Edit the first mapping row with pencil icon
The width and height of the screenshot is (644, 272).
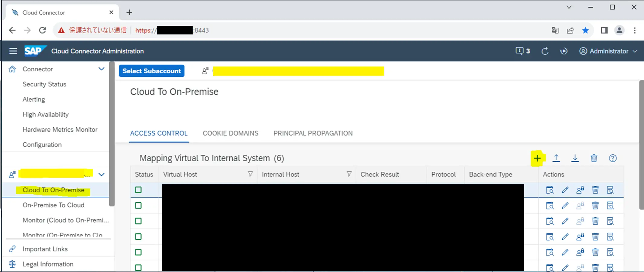(x=565, y=190)
